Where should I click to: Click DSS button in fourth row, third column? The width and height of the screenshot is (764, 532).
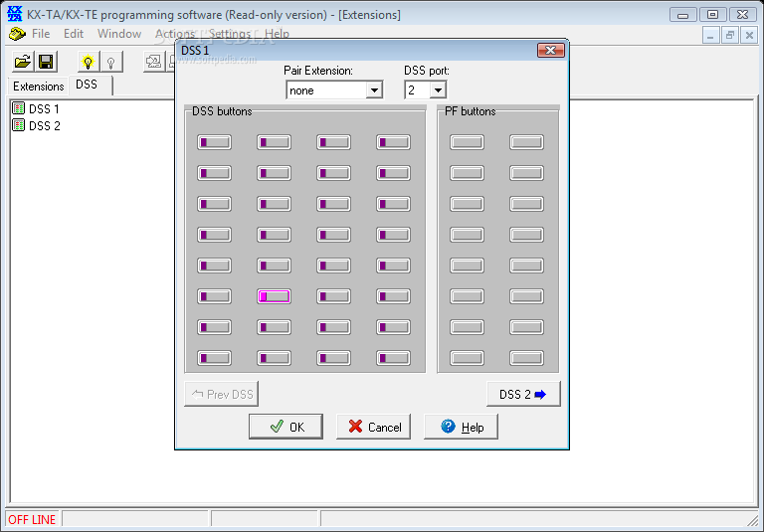[334, 235]
